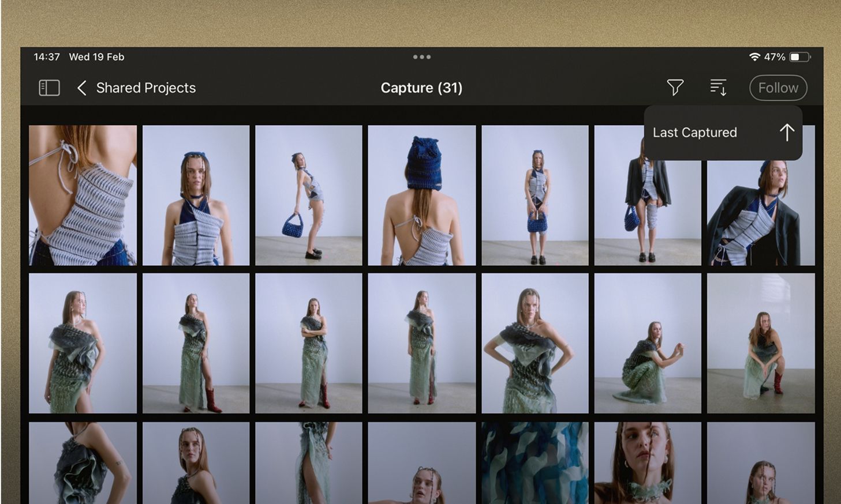This screenshot has width=841, height=504.
Task: Open blue ruffled fabric detail thumbnail
Action: (x=534, y=462)
